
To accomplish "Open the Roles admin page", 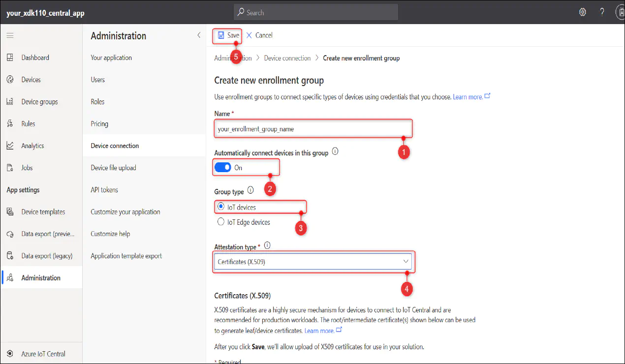I will 97,102.
